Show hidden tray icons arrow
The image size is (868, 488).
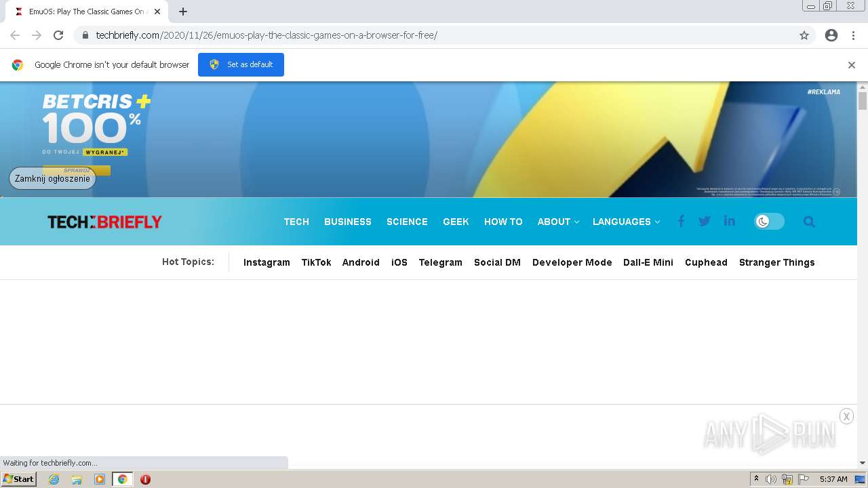click(x=756, y=479)
